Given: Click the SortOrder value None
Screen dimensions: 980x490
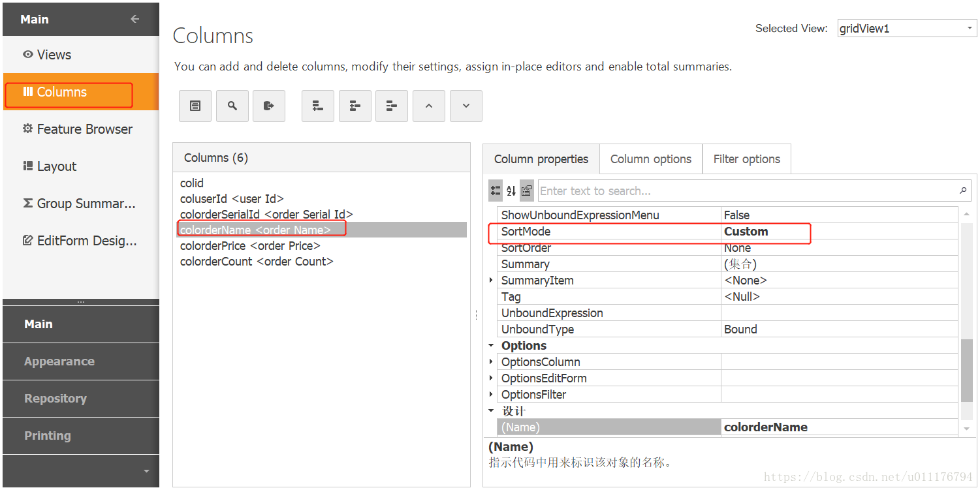Looking at the screenshot, I should coord(737,248).
